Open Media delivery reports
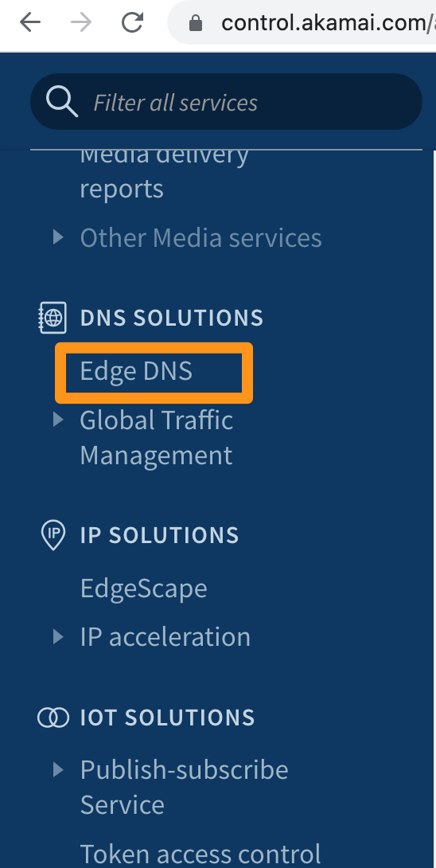436x868 pixels. pyautogui.click(x=165, y=172)
